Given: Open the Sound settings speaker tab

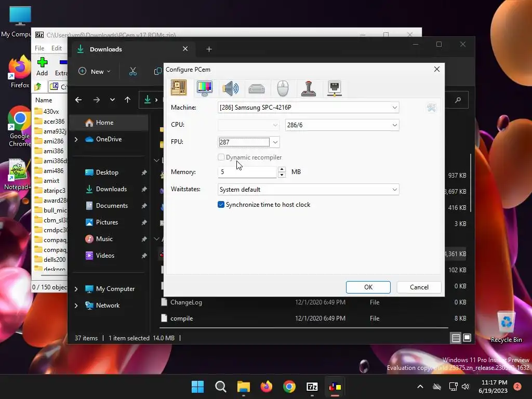Looking at the screenshot, I should (x=230, y=88).
